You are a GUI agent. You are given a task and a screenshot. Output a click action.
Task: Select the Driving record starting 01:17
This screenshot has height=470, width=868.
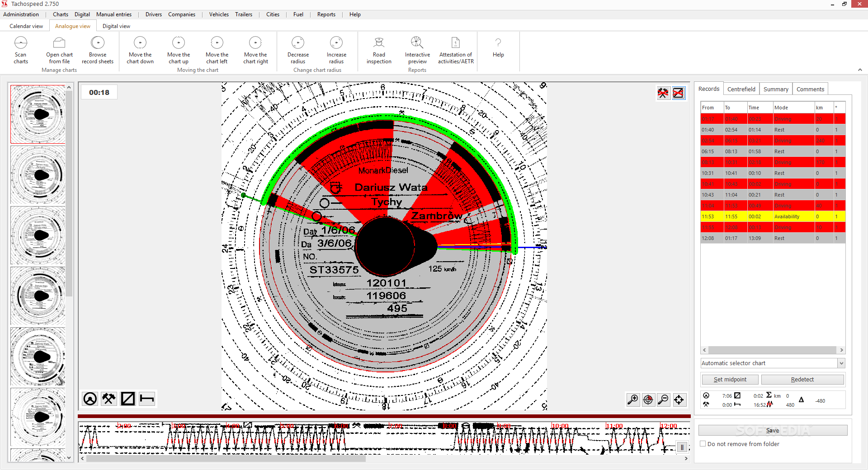point(773,119)
